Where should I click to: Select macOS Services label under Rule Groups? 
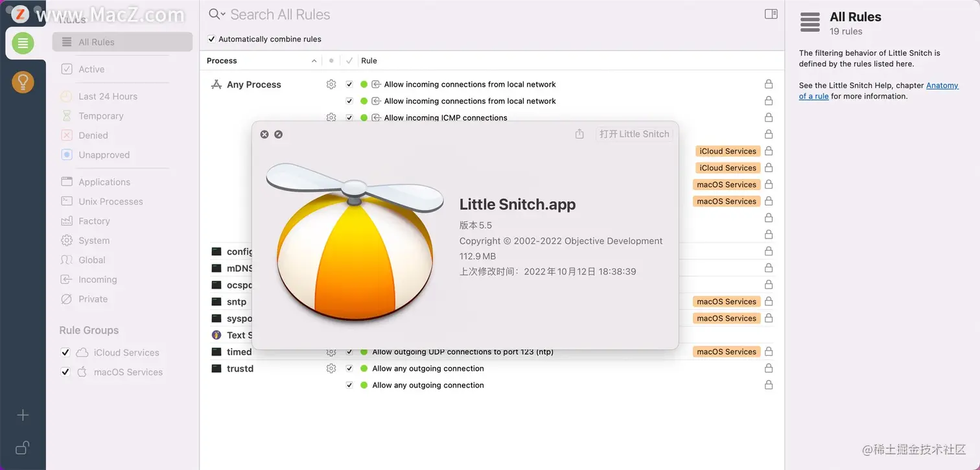tap(128, 372)
